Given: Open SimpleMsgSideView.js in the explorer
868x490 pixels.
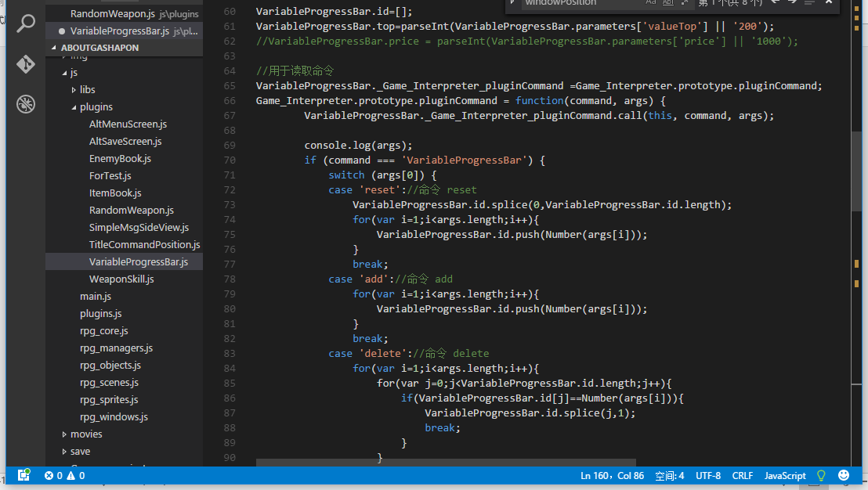Looking at the screenshot, I should coord(139,227).
